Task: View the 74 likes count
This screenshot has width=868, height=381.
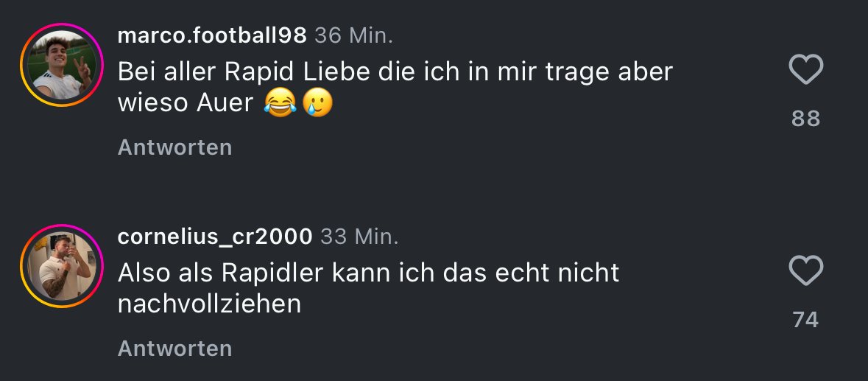Action: [805, 320]
